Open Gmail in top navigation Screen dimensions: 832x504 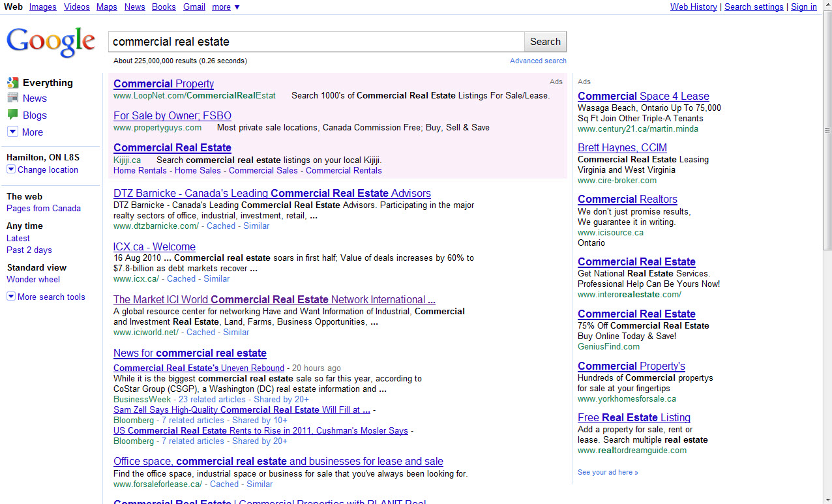click(194, 7)
